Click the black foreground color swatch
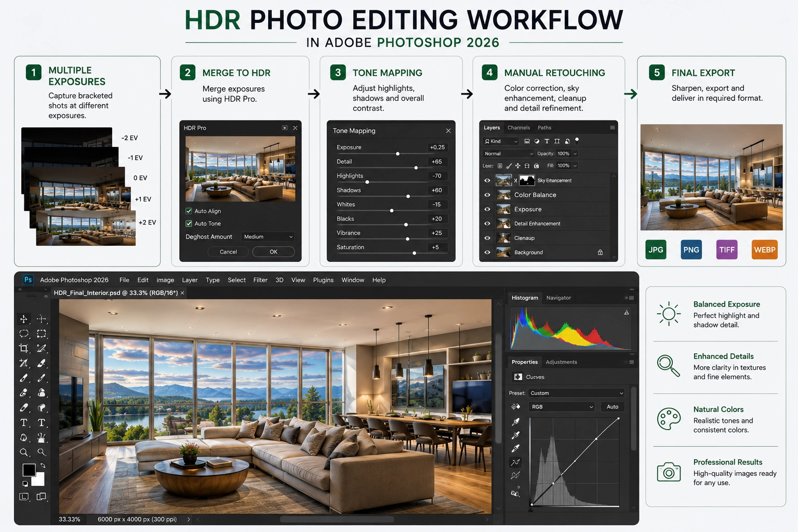Screen dimensions: 798x532 pos(29,470)
